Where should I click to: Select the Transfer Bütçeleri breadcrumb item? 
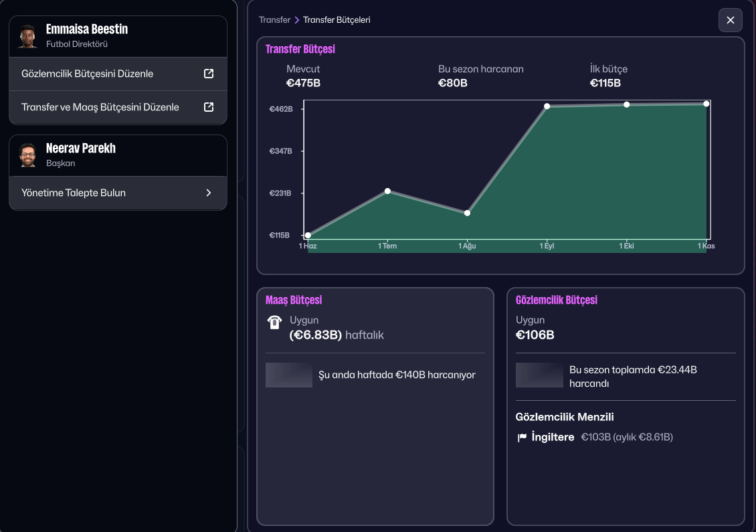click(337, 20)
